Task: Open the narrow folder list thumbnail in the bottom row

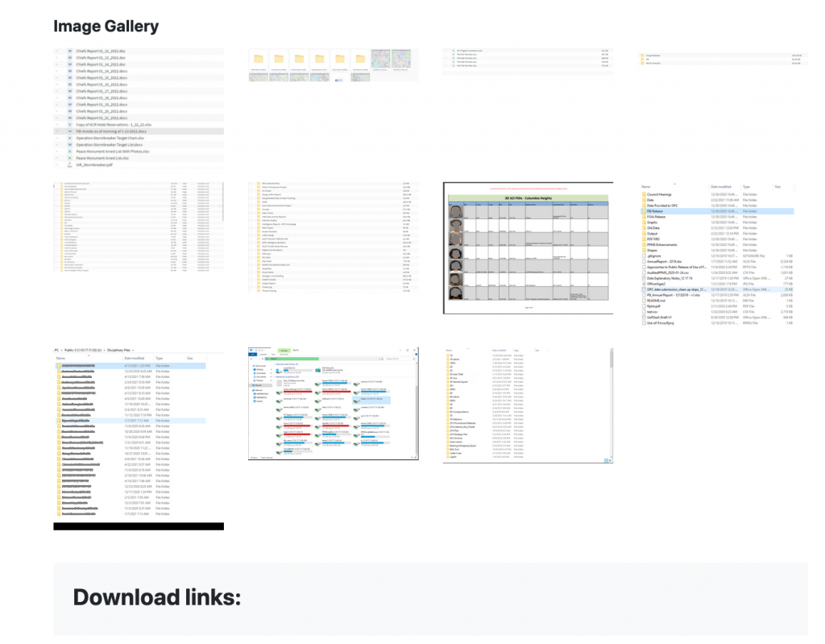Action: click(x=491, y=405)
